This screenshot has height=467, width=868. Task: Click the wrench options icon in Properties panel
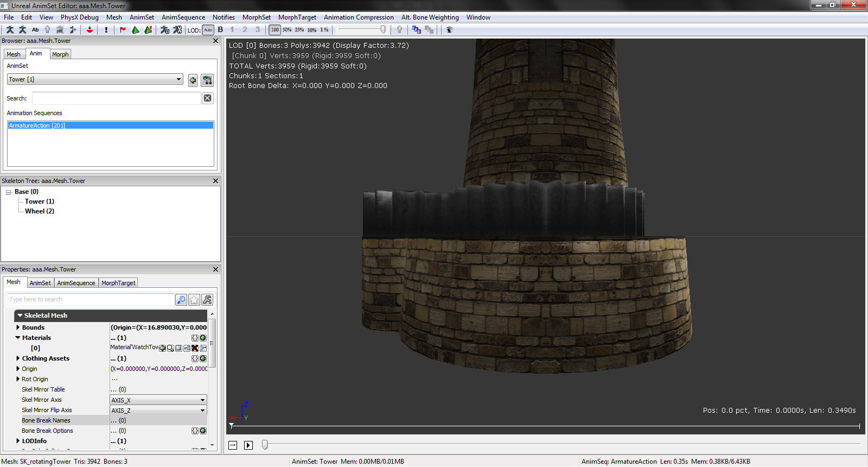point(207,300)
